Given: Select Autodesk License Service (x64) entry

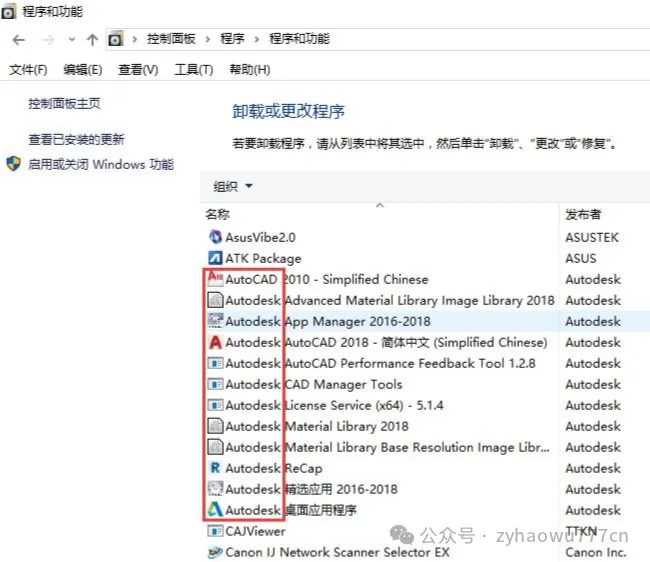Looking at the screenshot, I should 335,405.
